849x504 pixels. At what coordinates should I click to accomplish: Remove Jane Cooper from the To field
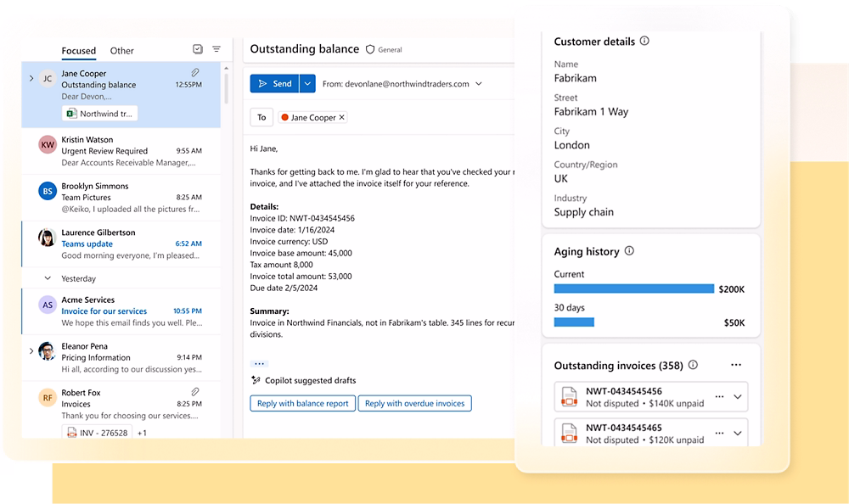(x=341, y=117)
